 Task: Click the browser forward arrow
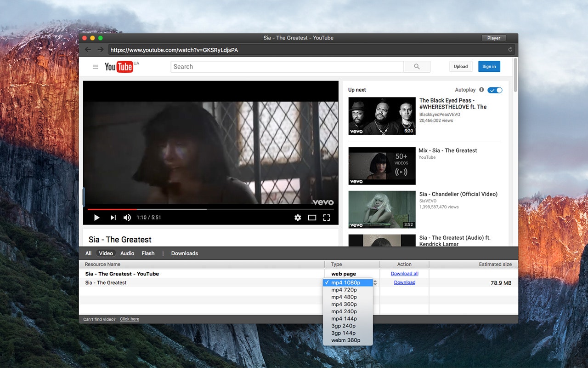click(100, 50)
